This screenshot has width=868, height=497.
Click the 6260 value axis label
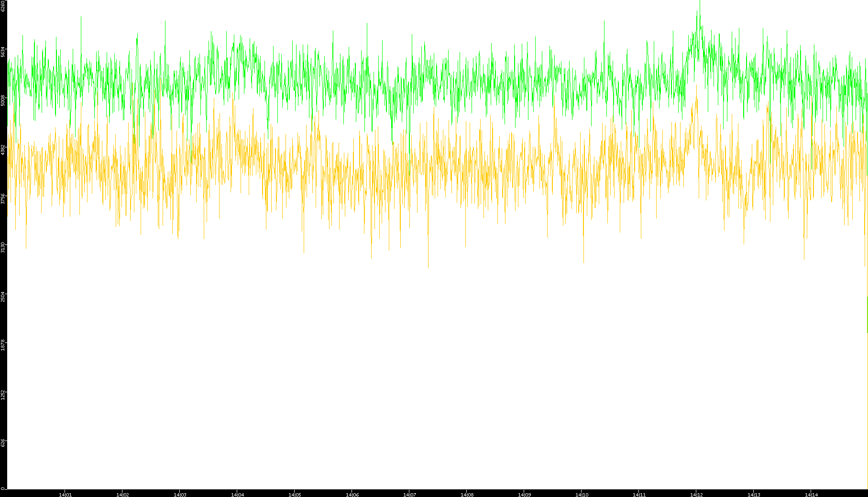coord(3,6)
